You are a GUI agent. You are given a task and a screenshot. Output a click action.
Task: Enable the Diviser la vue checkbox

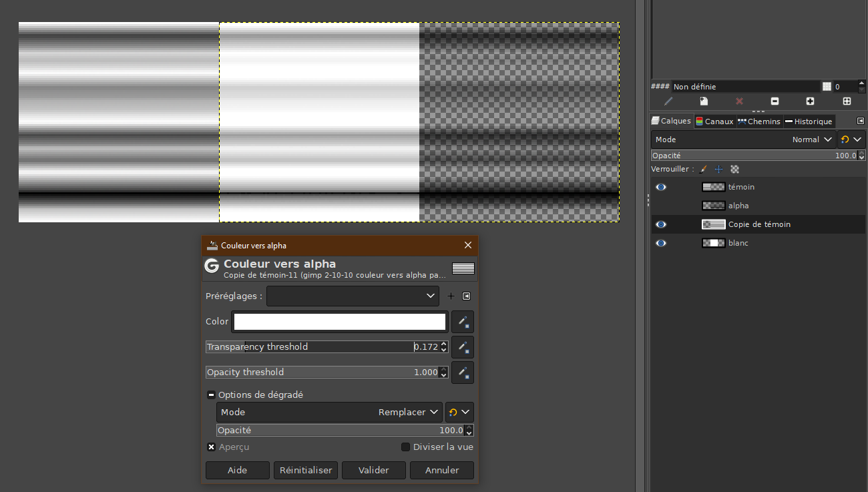coord(405,447)
